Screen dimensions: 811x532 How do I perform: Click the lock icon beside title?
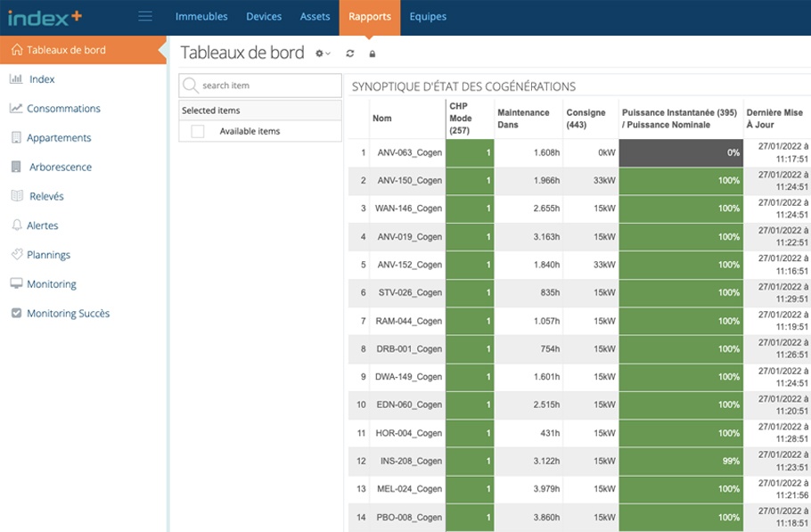(373, 53)
